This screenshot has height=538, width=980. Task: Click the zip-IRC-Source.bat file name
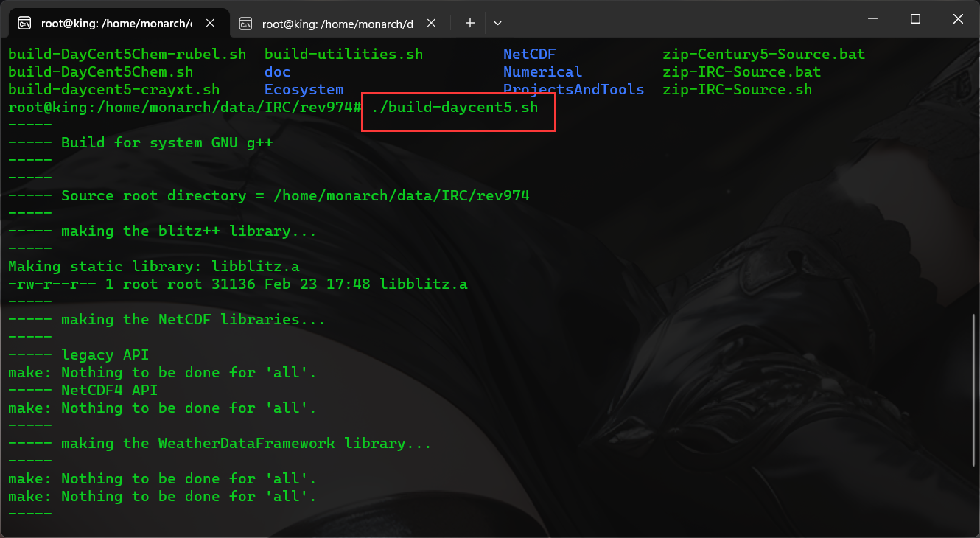742,72
